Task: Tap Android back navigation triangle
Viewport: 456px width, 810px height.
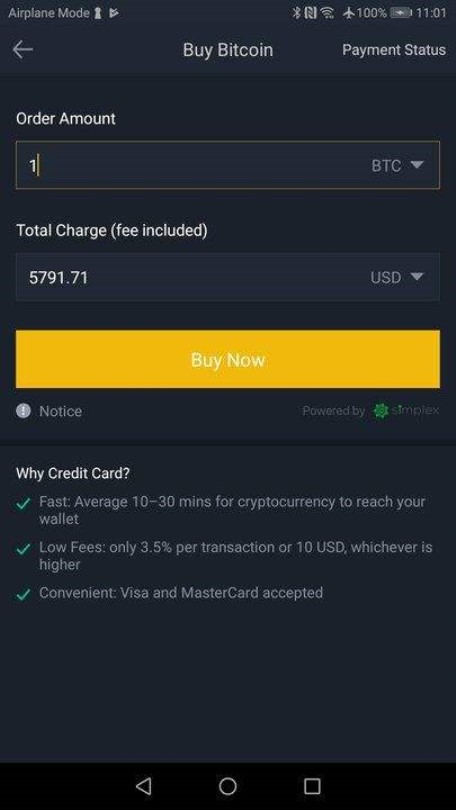Action: [144, 786]
